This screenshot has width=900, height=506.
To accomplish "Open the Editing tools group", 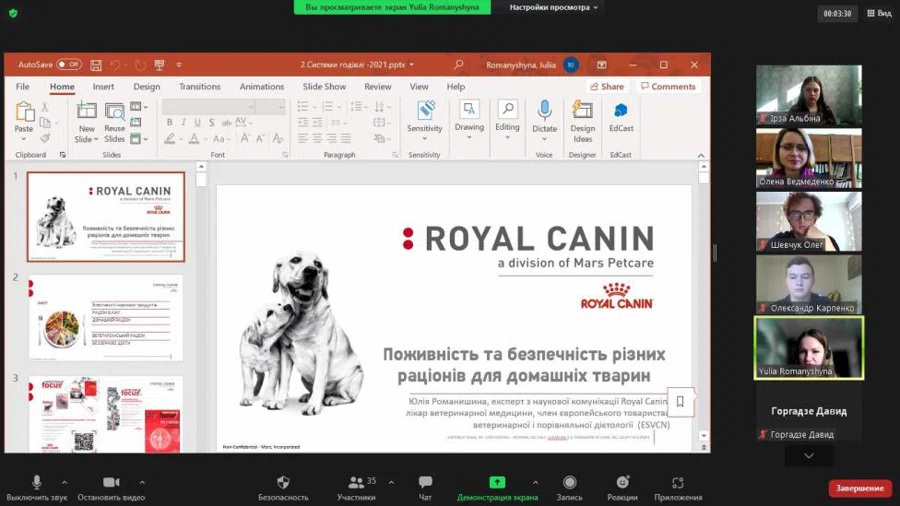I will (x=507, y=119).
